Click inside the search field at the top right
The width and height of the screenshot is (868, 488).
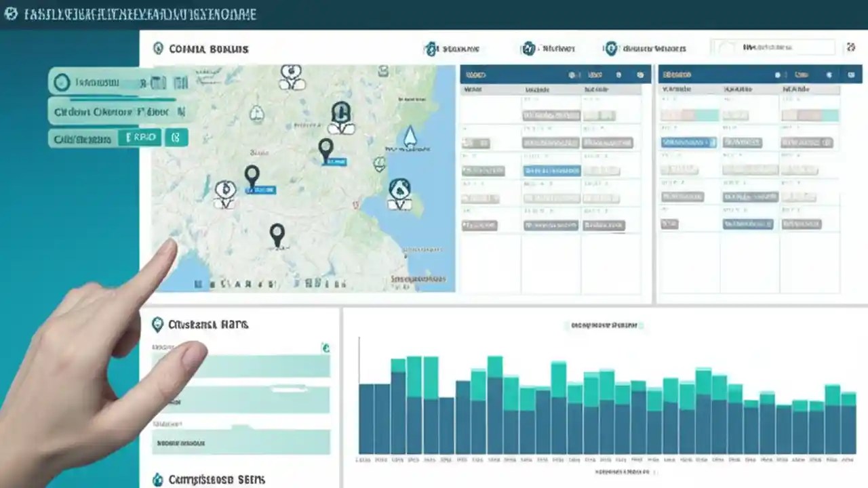point(773,47)
